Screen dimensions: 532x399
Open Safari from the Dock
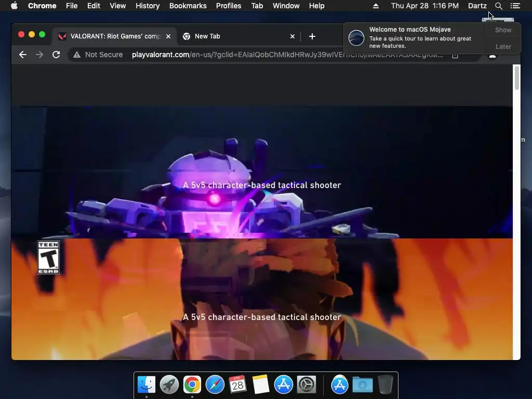(215, 385)
